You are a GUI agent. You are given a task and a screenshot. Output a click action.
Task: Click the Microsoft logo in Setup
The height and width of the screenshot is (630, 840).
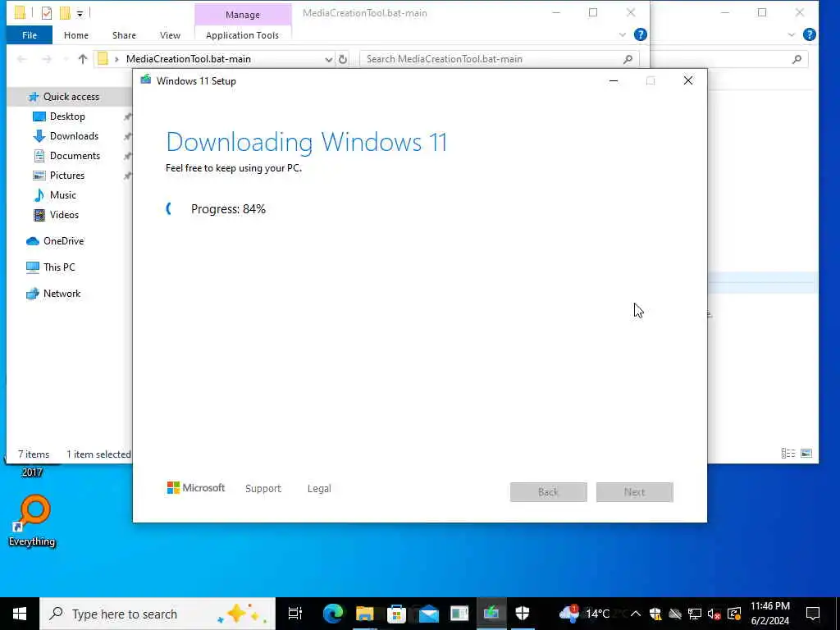[x=196, y=487]
